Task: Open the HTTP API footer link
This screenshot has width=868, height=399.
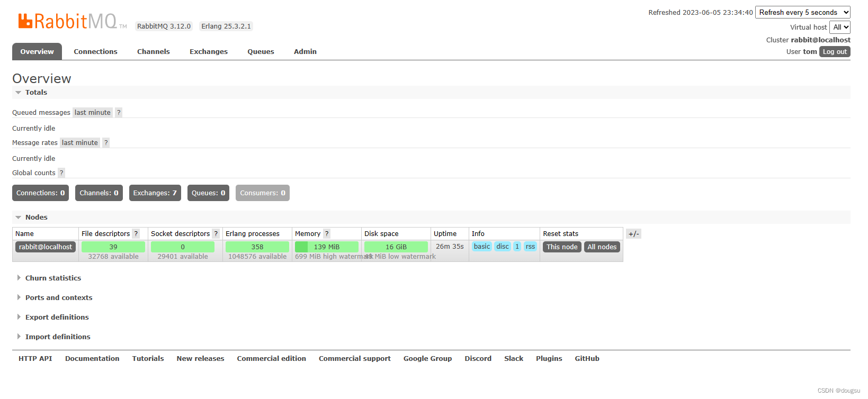Action: pyautogui.click(x=35, y=359)
